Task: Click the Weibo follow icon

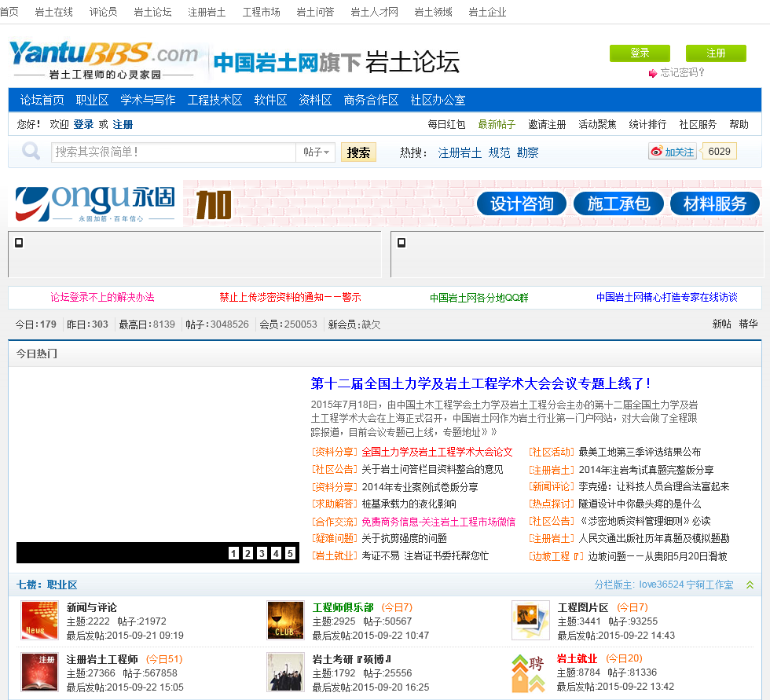Action: [657, 152]
